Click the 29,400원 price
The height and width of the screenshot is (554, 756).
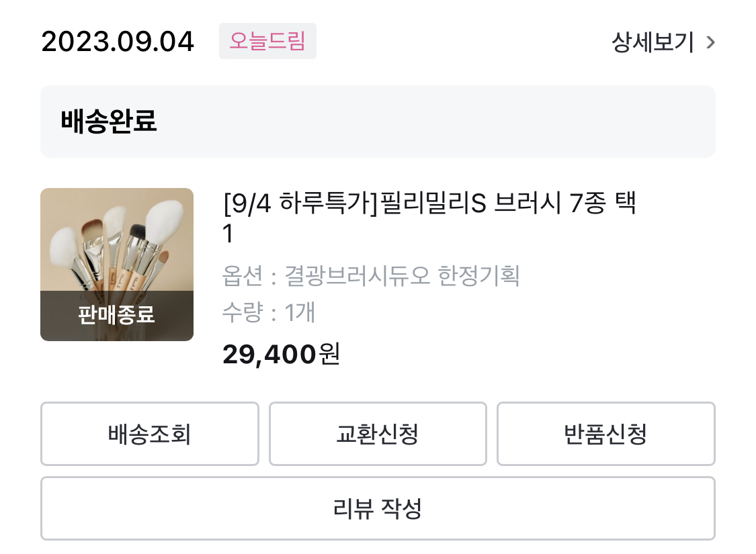269,354
